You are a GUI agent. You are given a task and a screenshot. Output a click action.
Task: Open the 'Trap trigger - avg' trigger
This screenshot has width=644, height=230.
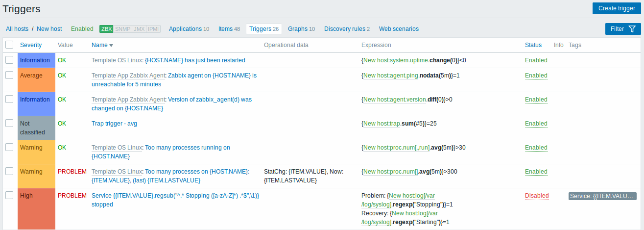pos(114,124)
